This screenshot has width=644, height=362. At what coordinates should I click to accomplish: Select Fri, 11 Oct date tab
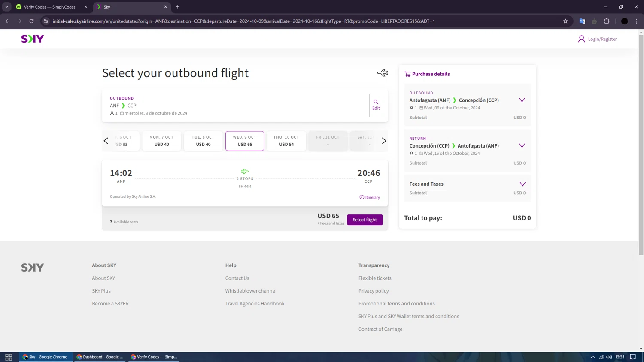click(x=328, y=141)
